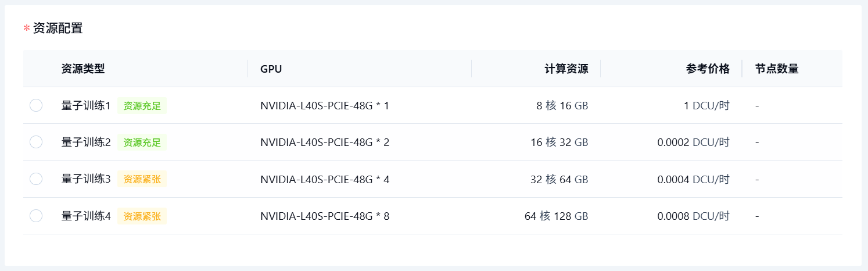Click the 资源类型 column header
This screenshot has width=868, height=271.
(x=83, y=69)
